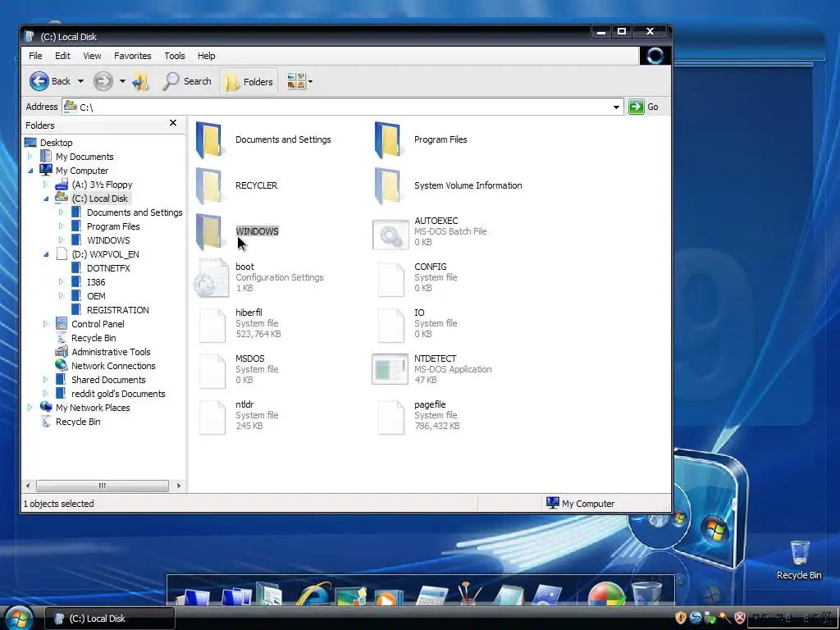Select the hiberfil system file icon

tap(212, 325)
